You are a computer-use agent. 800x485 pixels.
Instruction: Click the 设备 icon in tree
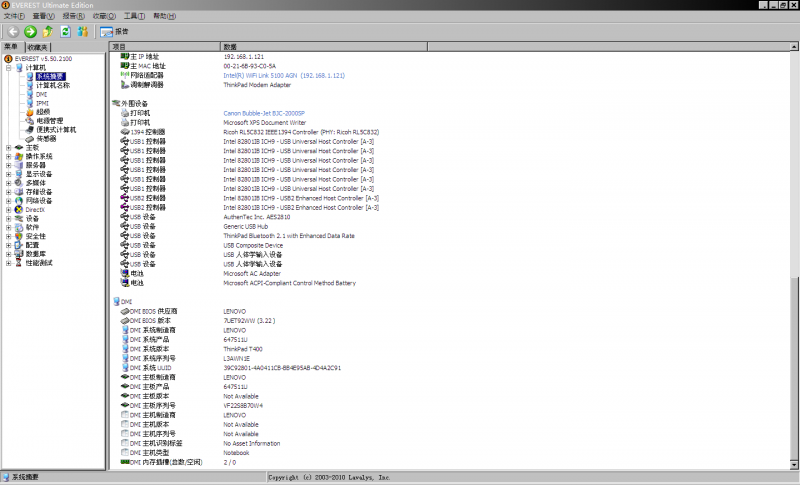[x=19, y=218]
